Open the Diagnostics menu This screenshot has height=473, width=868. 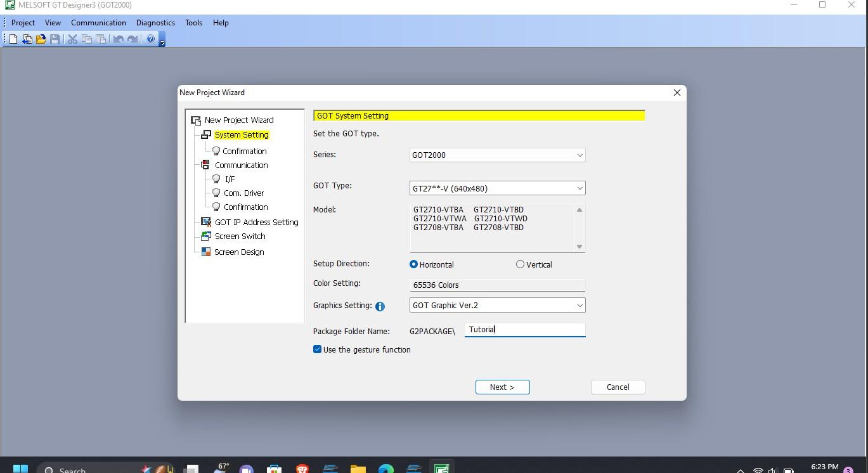click(x=155, y=23)
